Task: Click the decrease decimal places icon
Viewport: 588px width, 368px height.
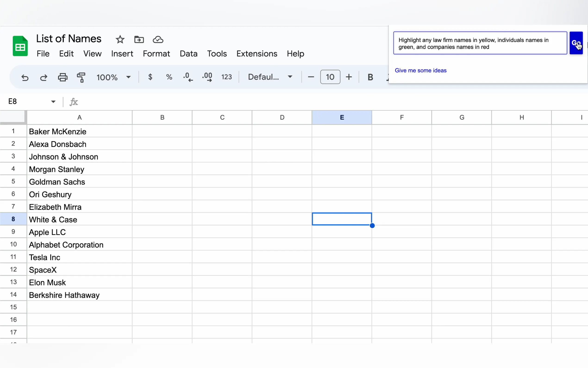Action: click(x=188, y=77)
